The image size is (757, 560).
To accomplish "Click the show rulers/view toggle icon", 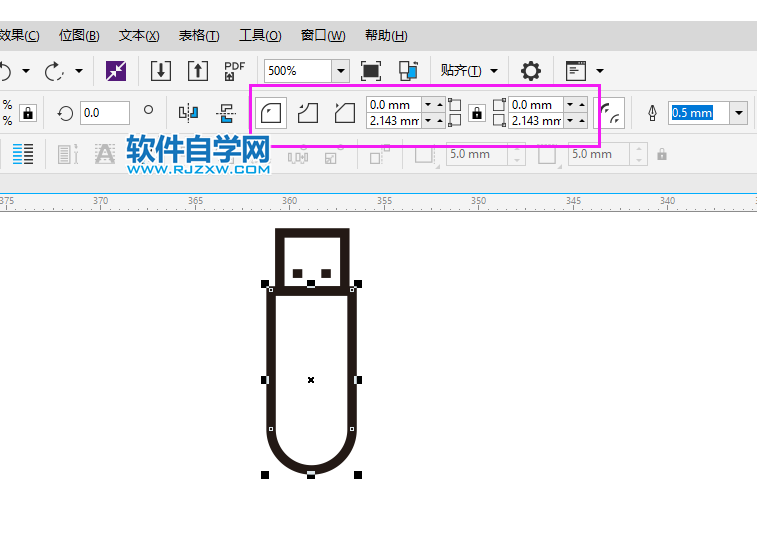I will coord(408,71).
